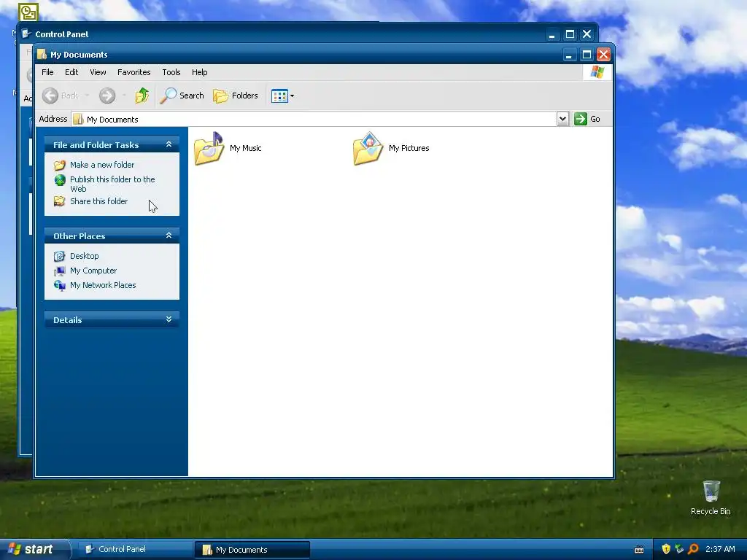Expand the Address bar dropdown
This screenshot has height=560, width=747.
click(562, 119)
